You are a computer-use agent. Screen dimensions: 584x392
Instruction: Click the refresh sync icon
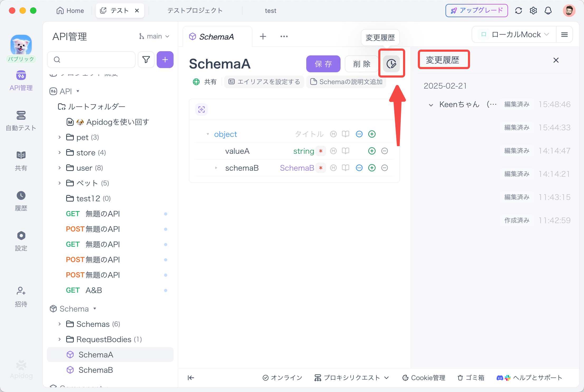pyautogui.click(x=518, y=11)
